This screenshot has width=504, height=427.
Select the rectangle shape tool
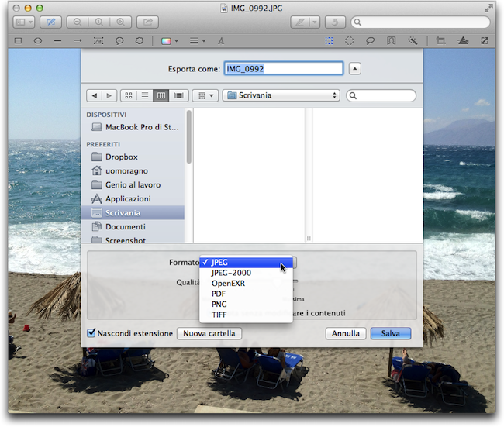click(x=18, y=40)
